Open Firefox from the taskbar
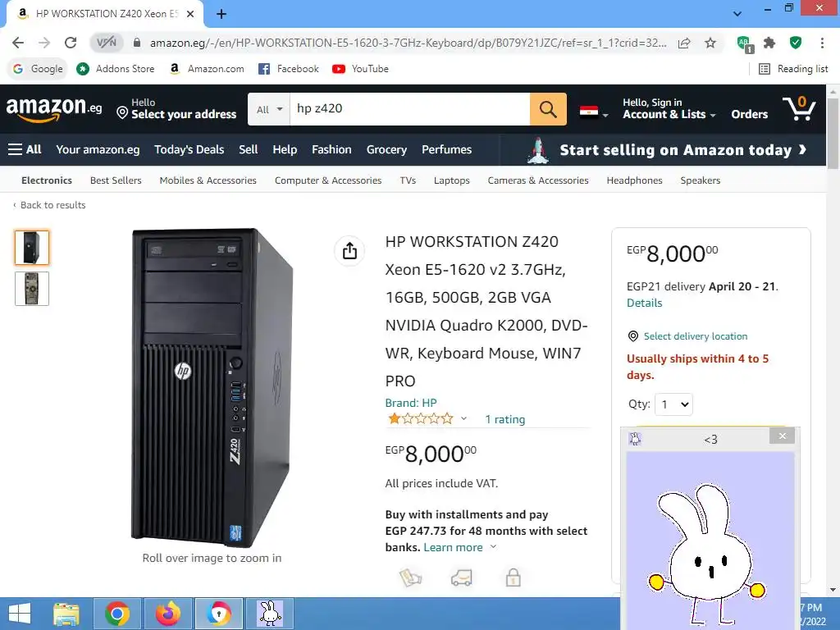Viewport: 840px width, 630px height. (168, 614)
